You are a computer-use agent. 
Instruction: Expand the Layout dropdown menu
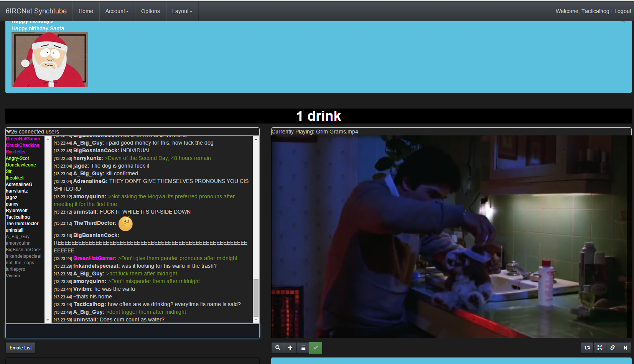point(182,11)
